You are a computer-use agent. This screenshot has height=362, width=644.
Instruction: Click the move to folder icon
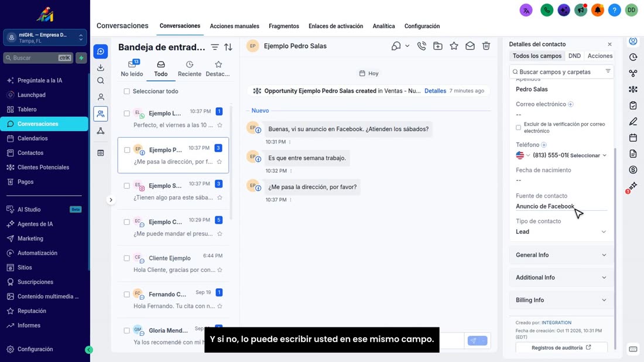click(438, 46)
